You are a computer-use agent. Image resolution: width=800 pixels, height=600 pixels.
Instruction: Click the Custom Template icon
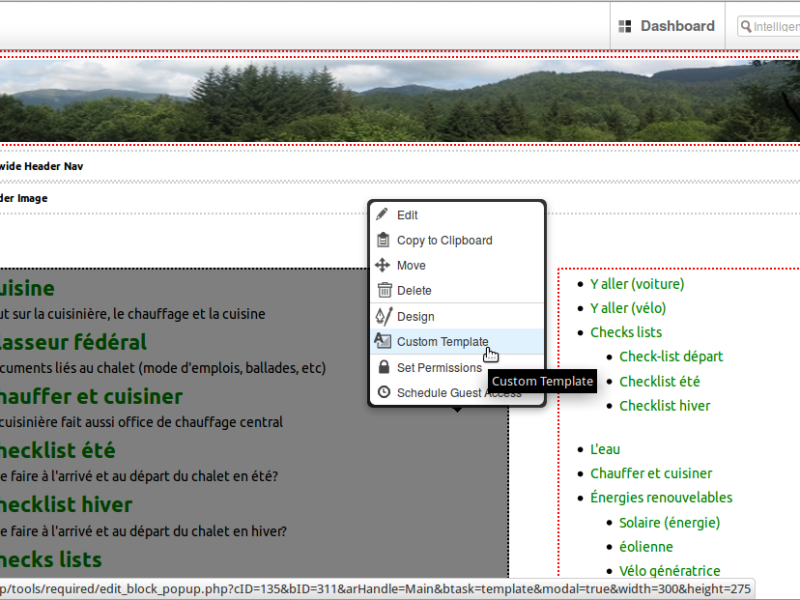point(383,341)
